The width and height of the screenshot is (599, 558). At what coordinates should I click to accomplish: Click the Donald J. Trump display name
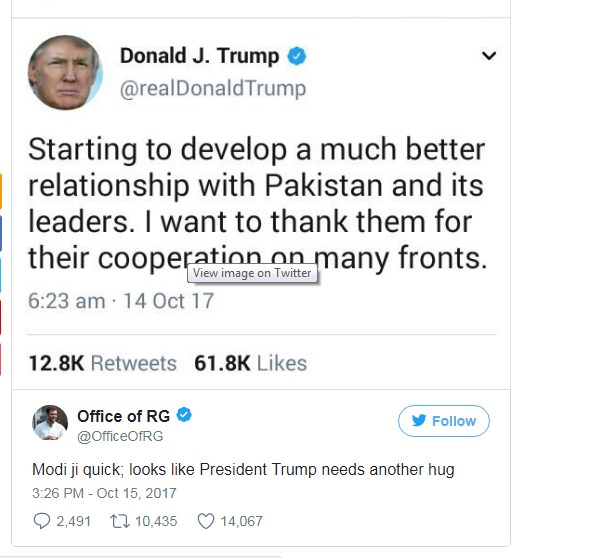coord(199,56)
